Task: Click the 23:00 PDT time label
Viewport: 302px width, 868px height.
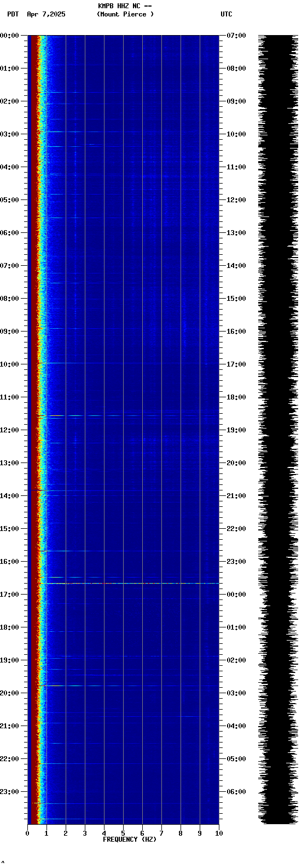Action: point(9,792)
